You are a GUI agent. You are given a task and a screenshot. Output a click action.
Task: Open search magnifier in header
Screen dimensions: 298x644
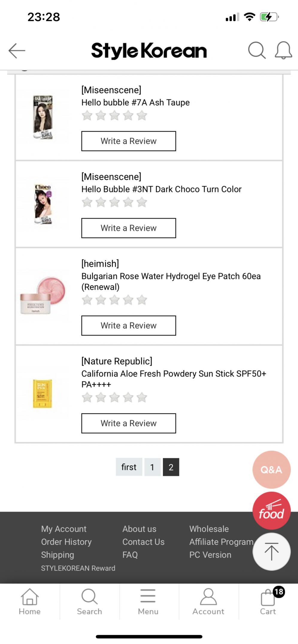tap(257, 50)
